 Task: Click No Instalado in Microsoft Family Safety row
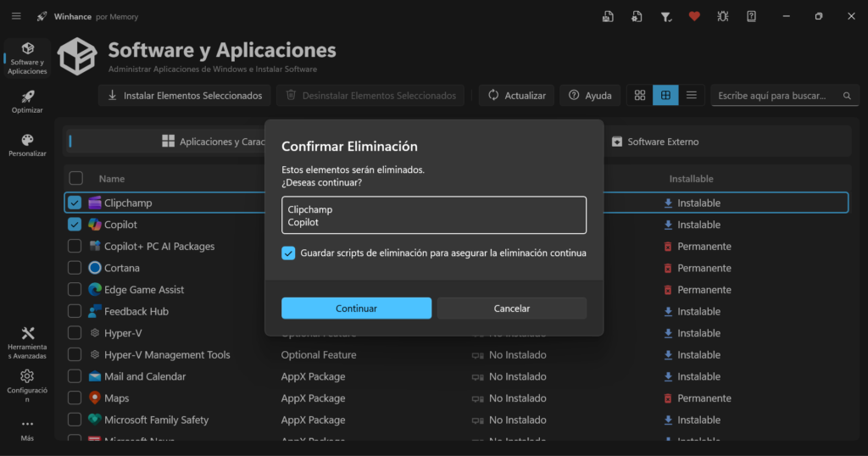518,420
